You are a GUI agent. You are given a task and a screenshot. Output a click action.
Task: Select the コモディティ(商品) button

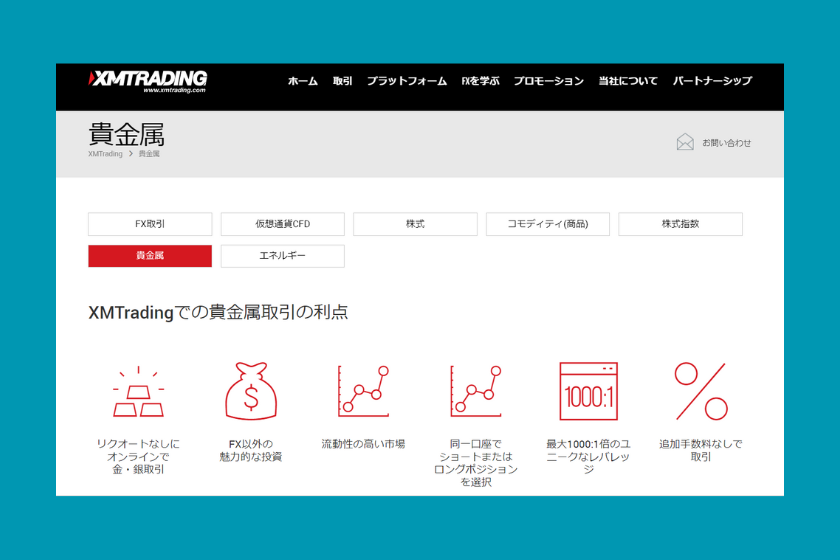(x=548, y=224)
